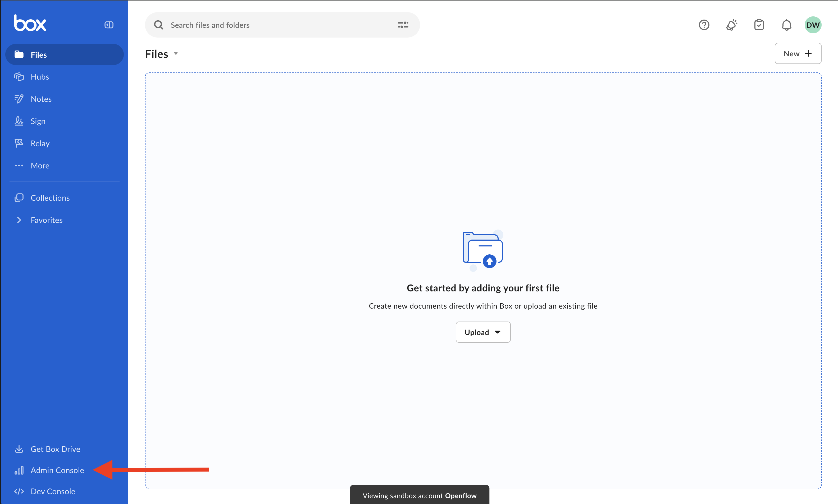Click the search files and folders field
This screenshot has height=504, width=838.
(x=279, y=25)
